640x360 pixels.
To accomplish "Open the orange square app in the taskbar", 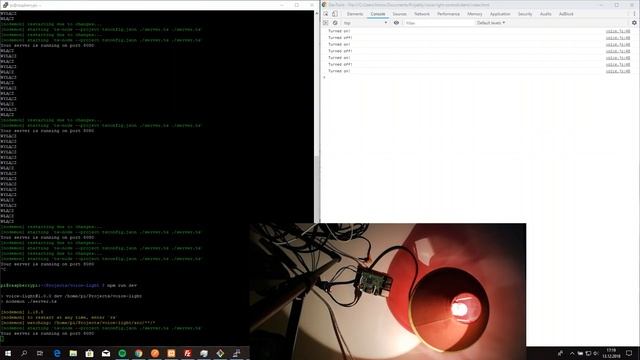I will point(171,353).
